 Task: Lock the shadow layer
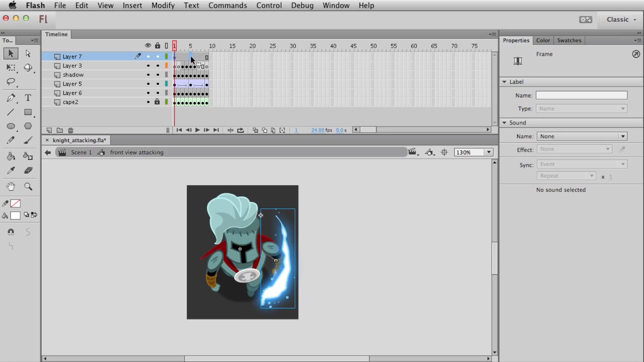(x=157, y=75)
